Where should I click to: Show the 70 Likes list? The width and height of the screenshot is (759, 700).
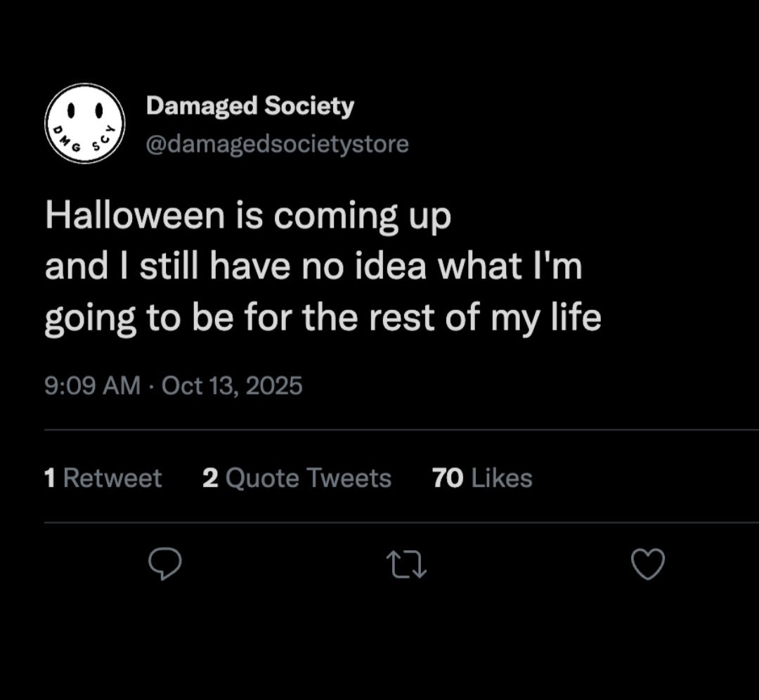[x=482, y=478]
